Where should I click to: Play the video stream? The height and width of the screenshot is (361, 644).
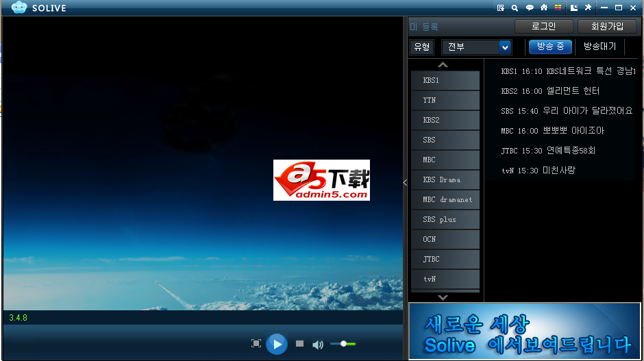coord(277,344)
